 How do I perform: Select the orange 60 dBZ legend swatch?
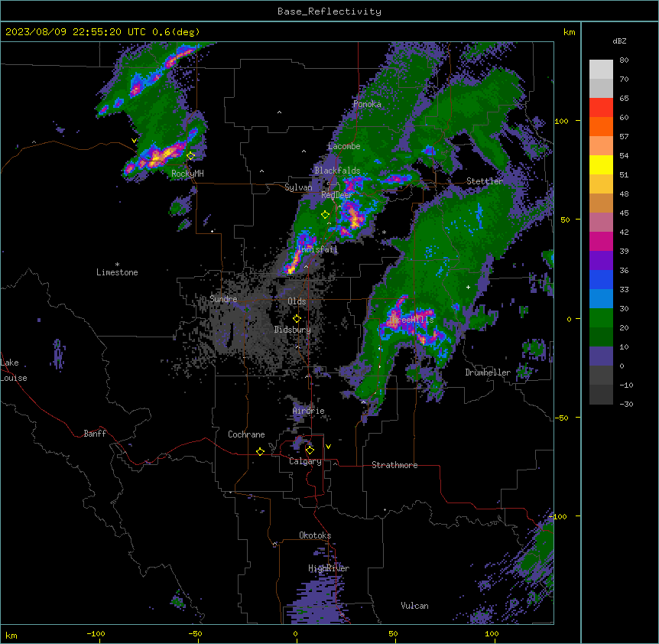pos(601,126)
